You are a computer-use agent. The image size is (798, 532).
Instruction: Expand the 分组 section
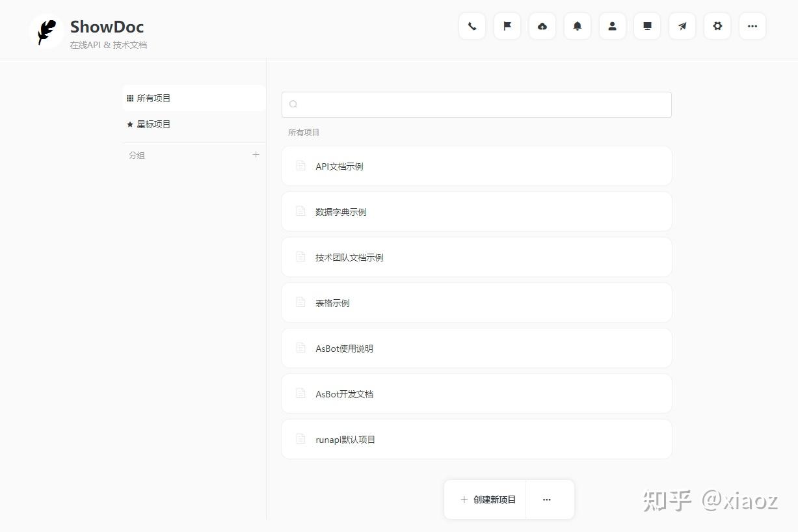[x=137, y=155]
